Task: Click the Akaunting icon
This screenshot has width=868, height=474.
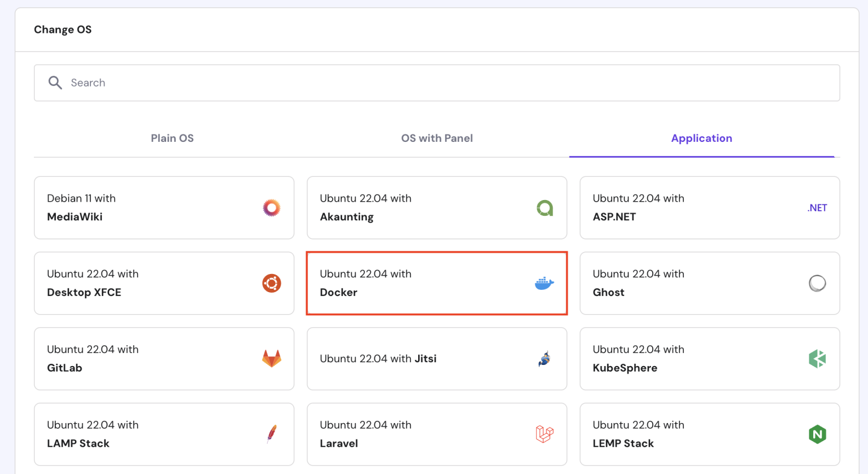Action: click(544, 208)
